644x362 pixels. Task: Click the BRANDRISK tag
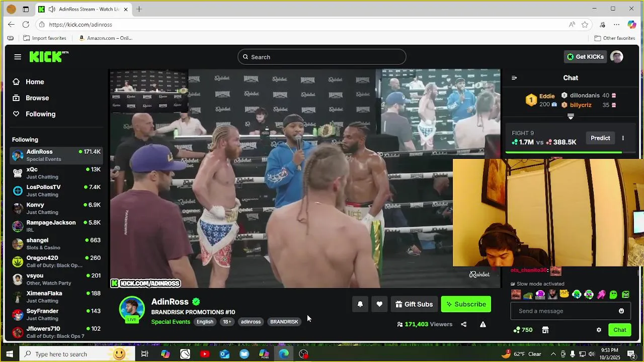point(284,322)
